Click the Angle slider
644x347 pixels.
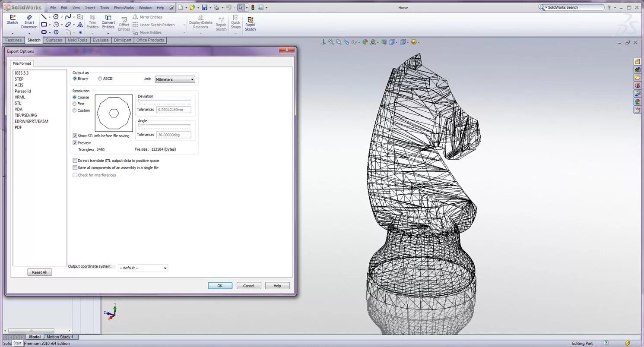click(165, 126)
